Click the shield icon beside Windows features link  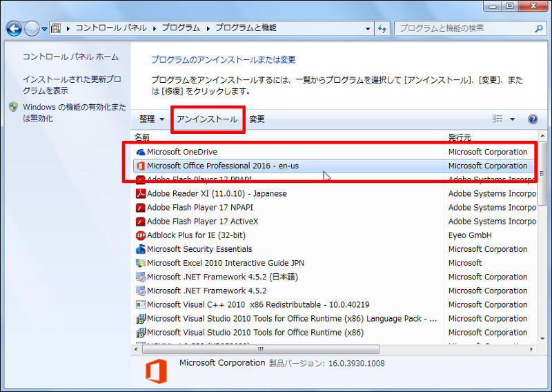13,107
